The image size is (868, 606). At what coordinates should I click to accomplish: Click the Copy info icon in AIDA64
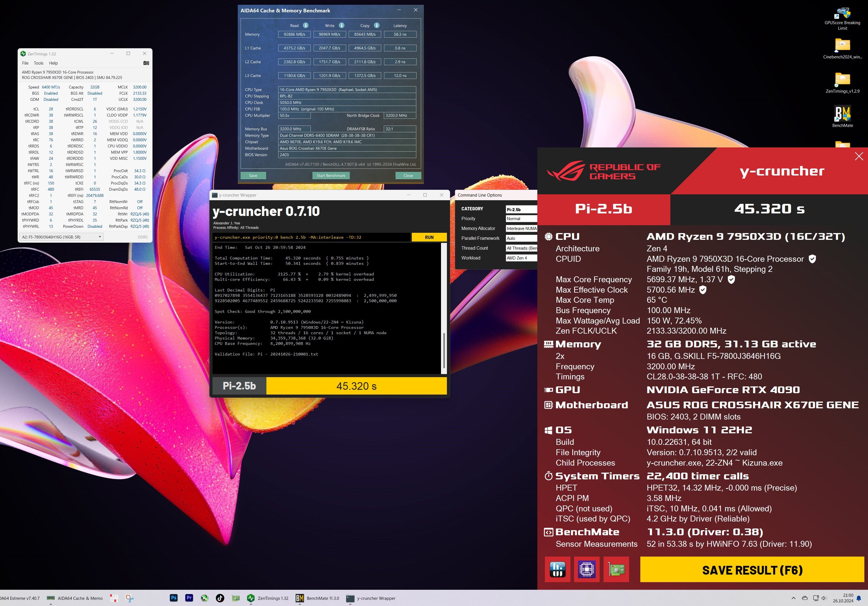[x=376, y=25]
